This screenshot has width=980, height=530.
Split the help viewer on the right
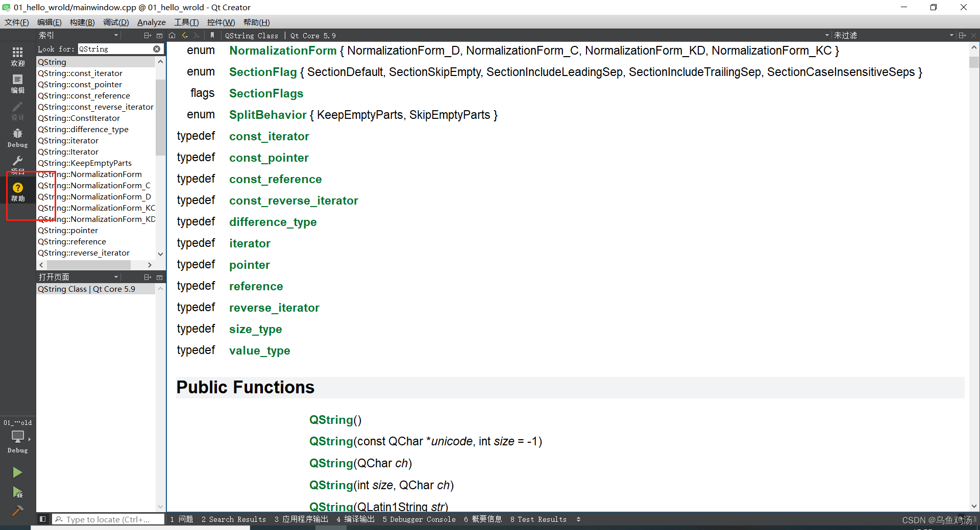click(962, 35)
